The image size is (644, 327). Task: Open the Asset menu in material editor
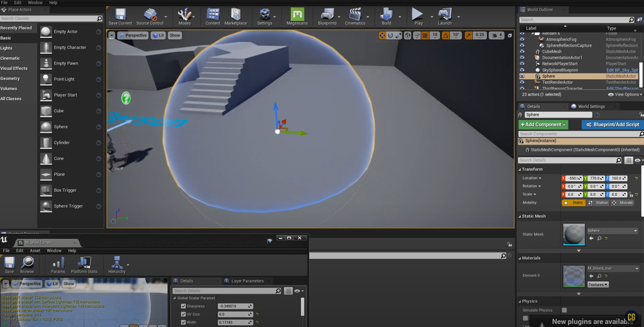[x=35, y=250]
